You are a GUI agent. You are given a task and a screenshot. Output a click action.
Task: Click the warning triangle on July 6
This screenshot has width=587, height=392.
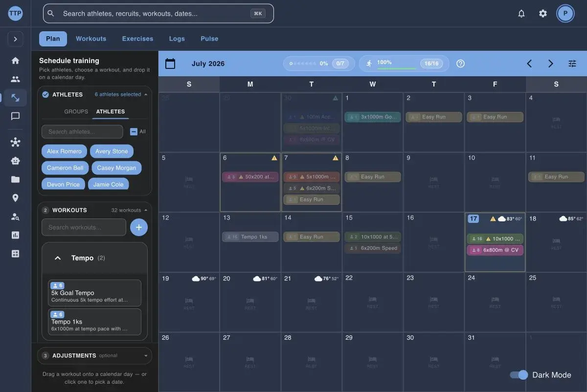tap(274, 158)
